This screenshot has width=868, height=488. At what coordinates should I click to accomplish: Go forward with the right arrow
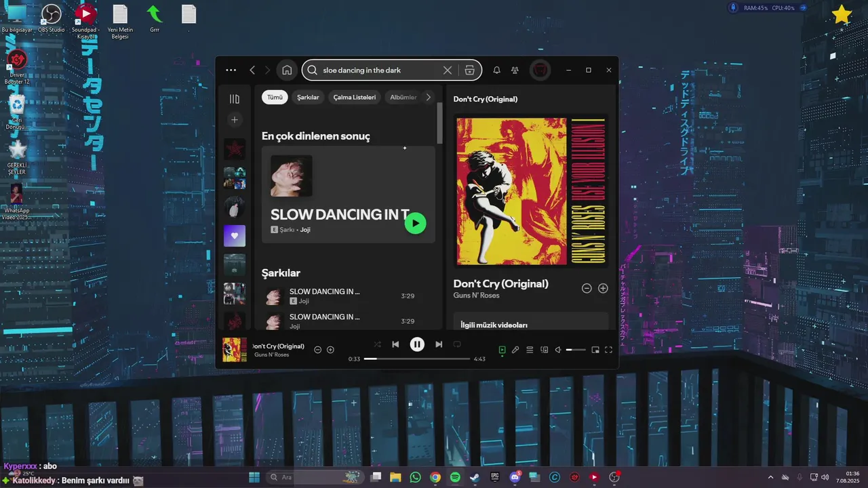[x=267, y=70]
